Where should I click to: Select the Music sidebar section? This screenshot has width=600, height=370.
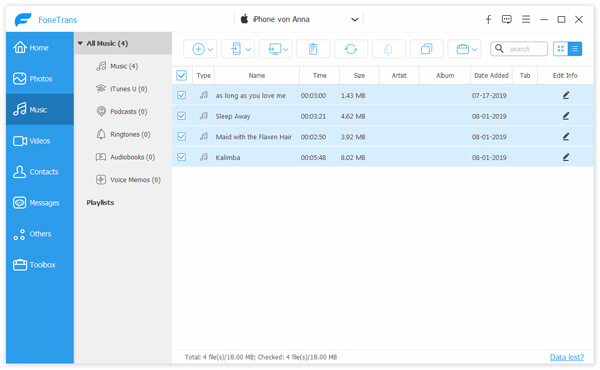pyautogui.click(x=40, y=109)
